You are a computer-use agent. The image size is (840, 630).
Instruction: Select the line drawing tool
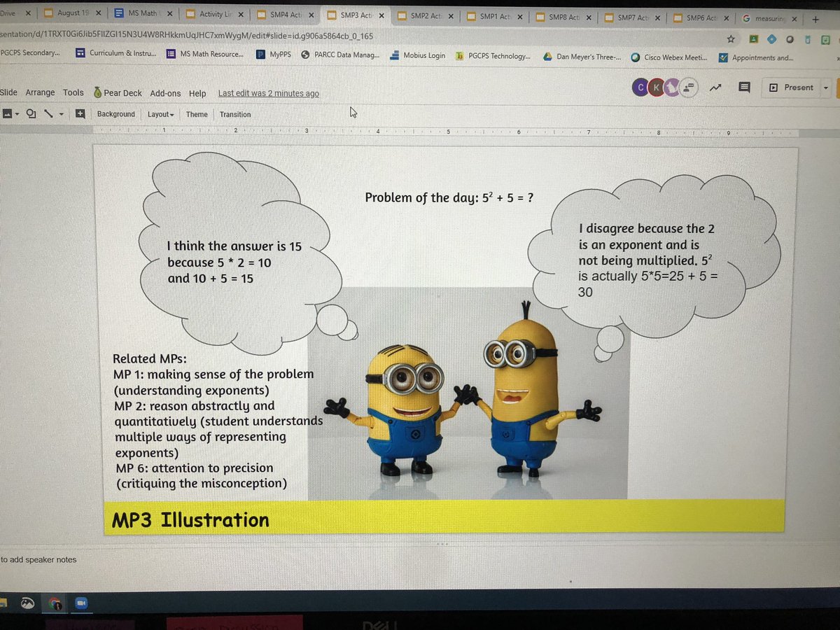pos(48,113)
